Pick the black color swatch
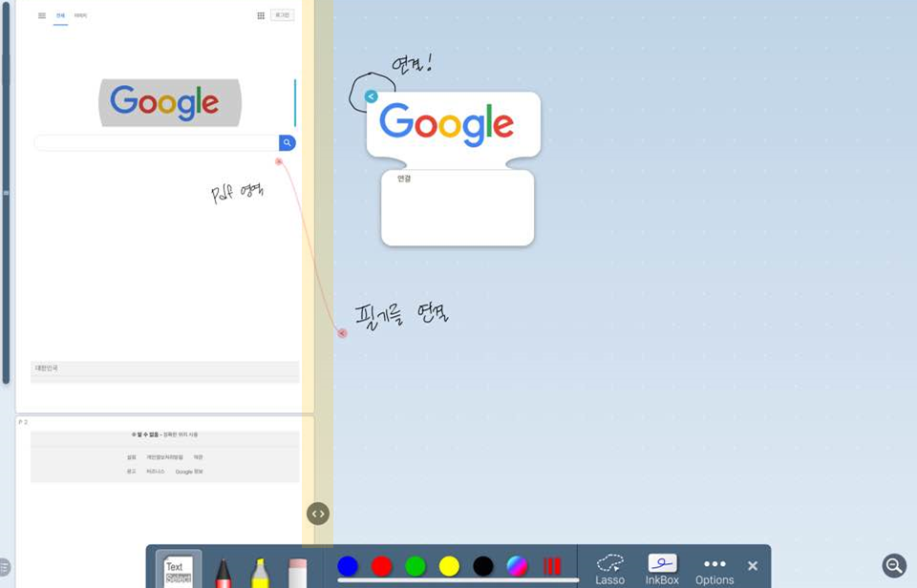The width and height of the screenshot is (917, 588). click(x=483, y=566)
